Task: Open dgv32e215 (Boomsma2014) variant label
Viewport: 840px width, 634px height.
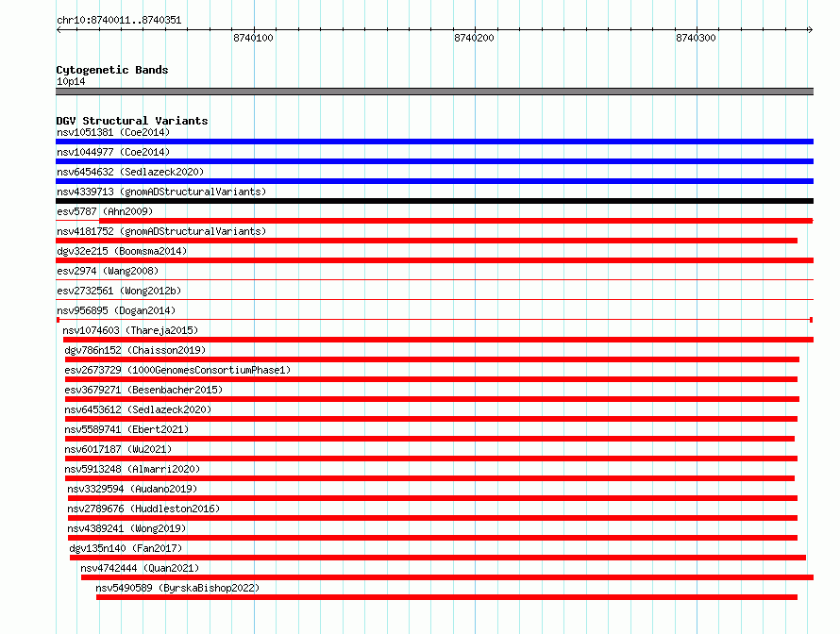Action: tap(122, 251)
